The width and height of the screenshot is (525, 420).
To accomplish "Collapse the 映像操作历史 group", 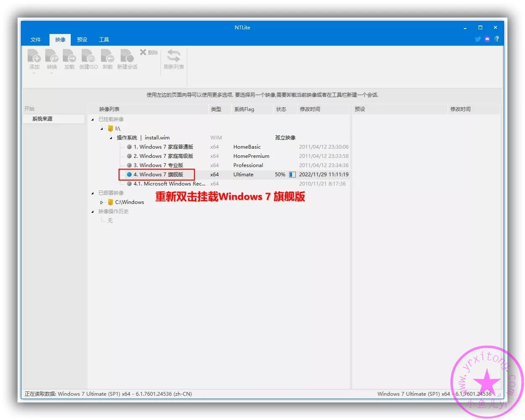I will pyautogui.click(x=93, y=212).
